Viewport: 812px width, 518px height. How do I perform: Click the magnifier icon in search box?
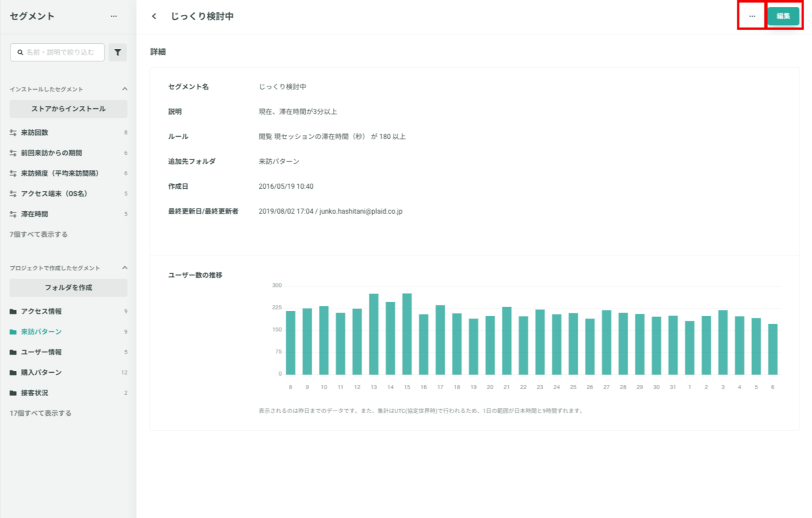click(x=20, y=52)
